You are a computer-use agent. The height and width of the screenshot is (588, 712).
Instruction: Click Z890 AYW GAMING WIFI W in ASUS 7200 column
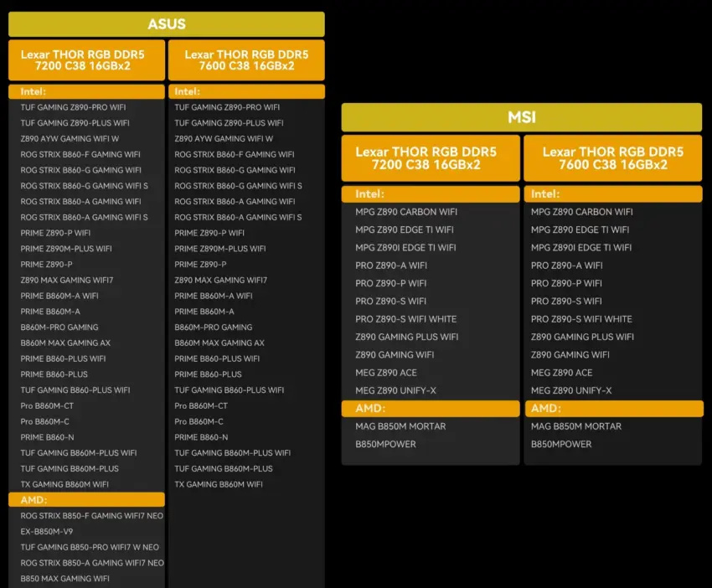(x=70, y=138)
